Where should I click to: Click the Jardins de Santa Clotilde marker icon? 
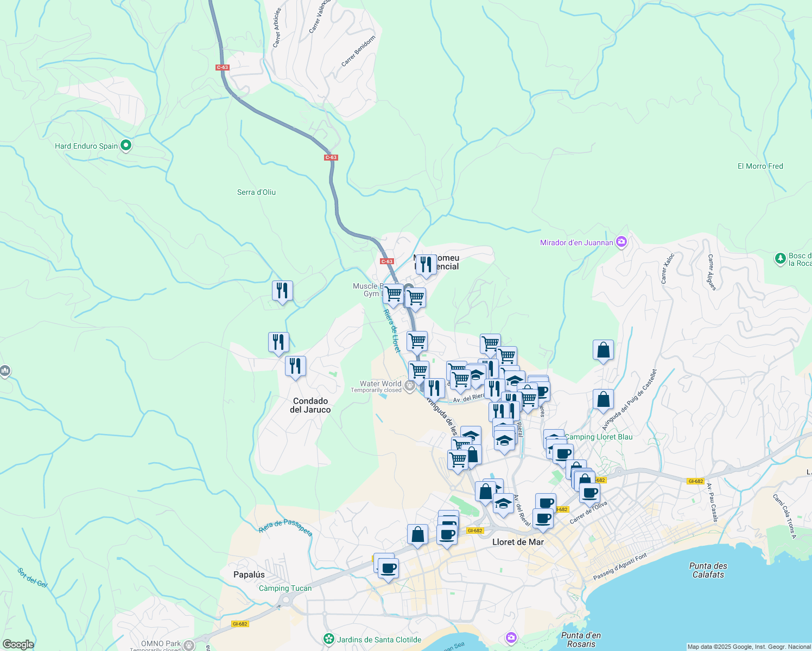click(x=328, y=639)
